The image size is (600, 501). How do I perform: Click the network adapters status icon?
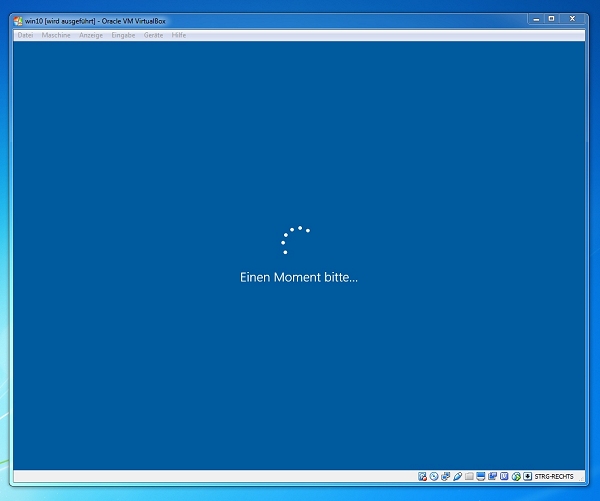click(x=445, y=477)
